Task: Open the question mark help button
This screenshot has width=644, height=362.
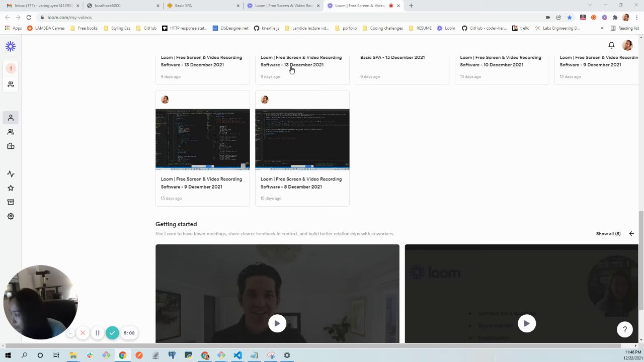Action: tap(625, 329)
